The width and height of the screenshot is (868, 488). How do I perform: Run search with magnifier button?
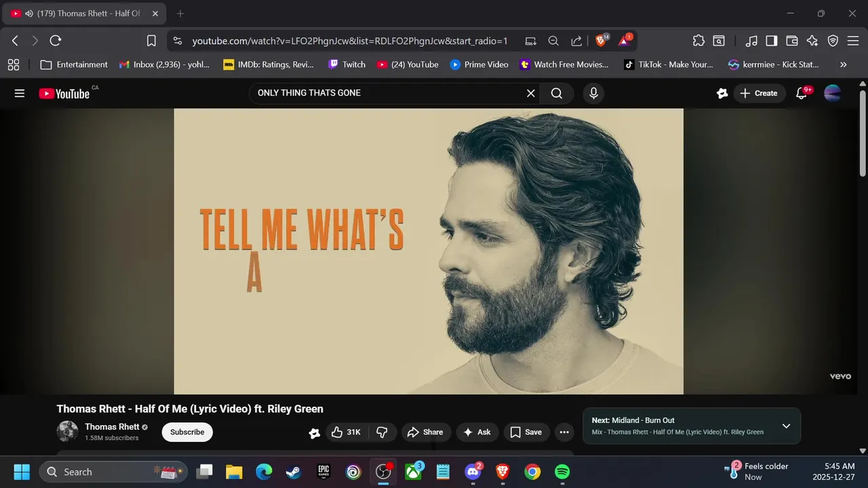[557, 94]
